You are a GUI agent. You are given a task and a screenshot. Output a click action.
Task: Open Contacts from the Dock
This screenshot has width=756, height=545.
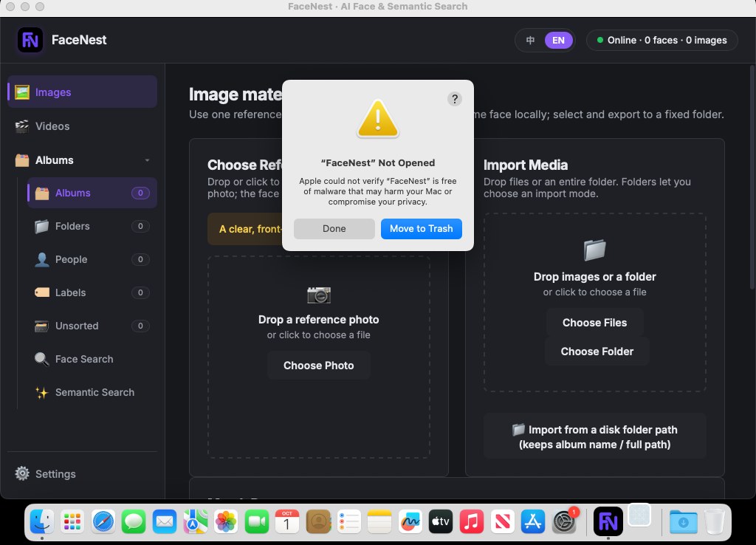(318, 521)
